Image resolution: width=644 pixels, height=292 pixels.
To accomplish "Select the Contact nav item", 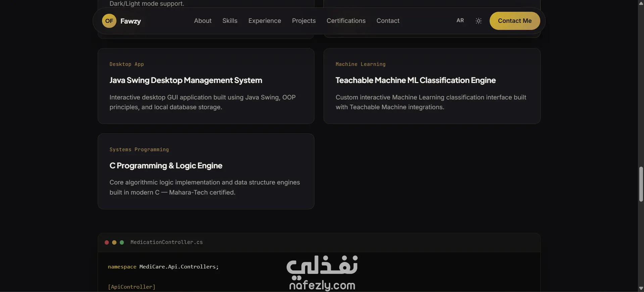I will pos(388,21).
